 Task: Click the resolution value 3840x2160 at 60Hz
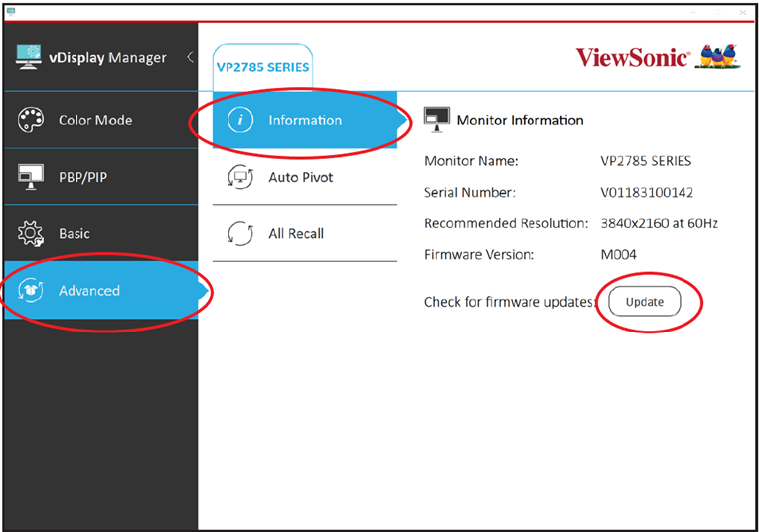tap(660, 223)
